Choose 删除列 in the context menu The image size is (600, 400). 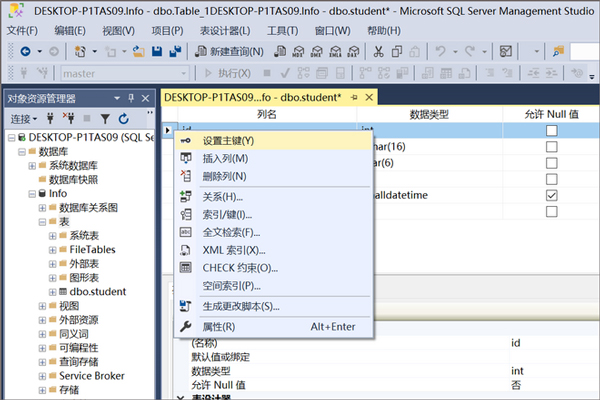click(225, 176)
